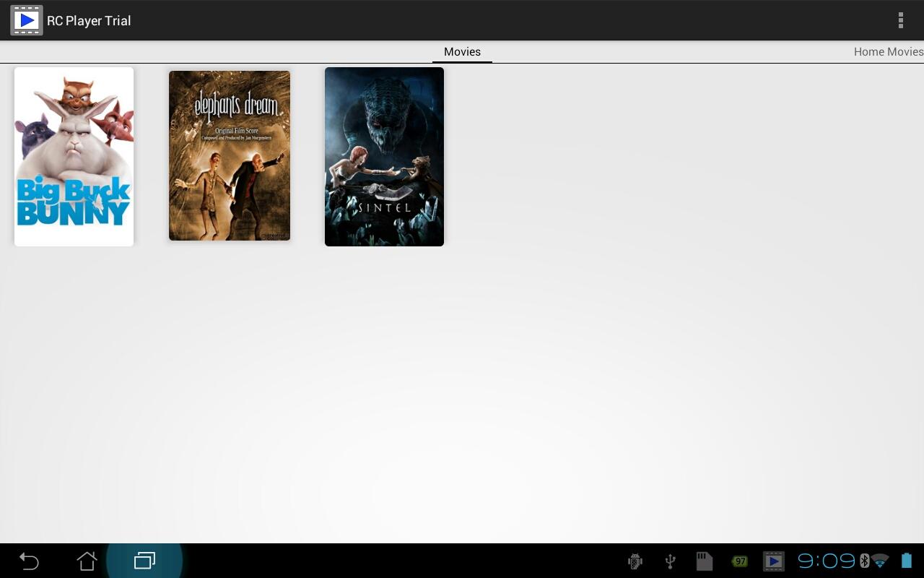Image resolution: width=924 pixels, height=578 pixels.
Task: Tap the green 97 battery notification badge
Action: click(740, 561)
